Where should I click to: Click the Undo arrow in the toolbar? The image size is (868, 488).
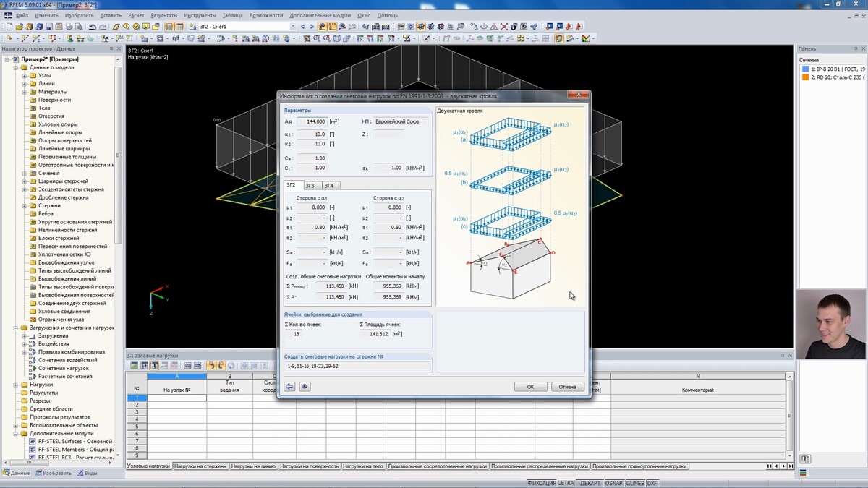tap(93, 27)
